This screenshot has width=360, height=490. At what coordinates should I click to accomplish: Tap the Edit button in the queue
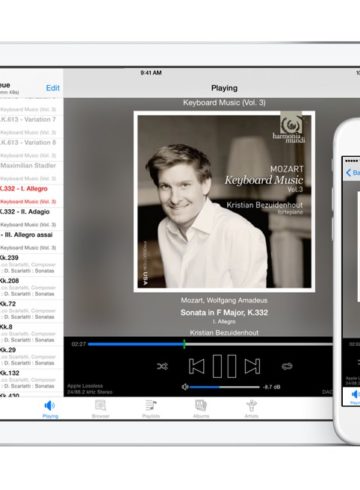coord(53,88)
